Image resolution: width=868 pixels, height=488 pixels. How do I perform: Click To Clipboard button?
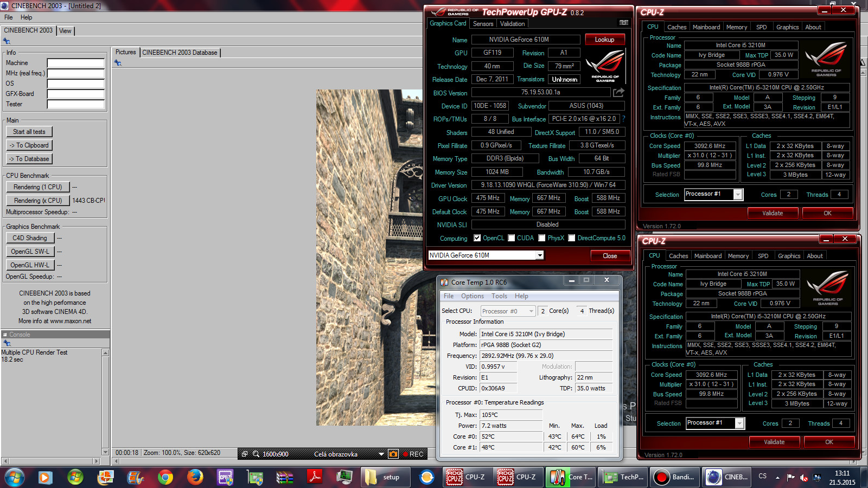[29, 145]
